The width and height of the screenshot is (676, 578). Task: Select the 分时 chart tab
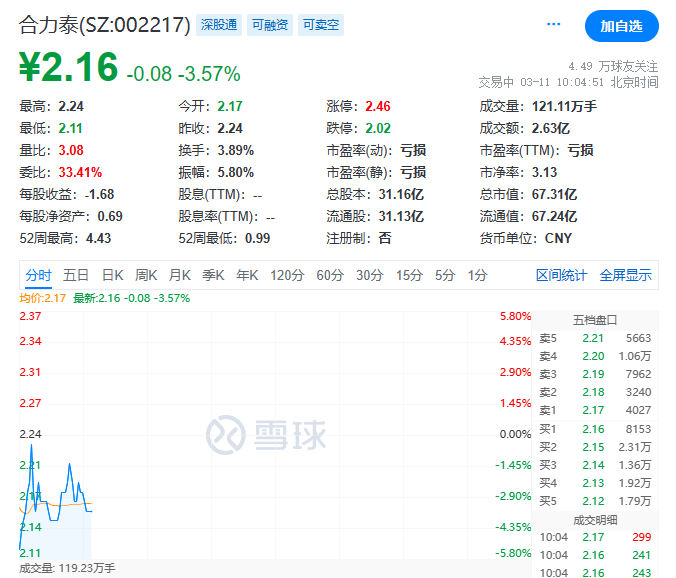(38, 275)
